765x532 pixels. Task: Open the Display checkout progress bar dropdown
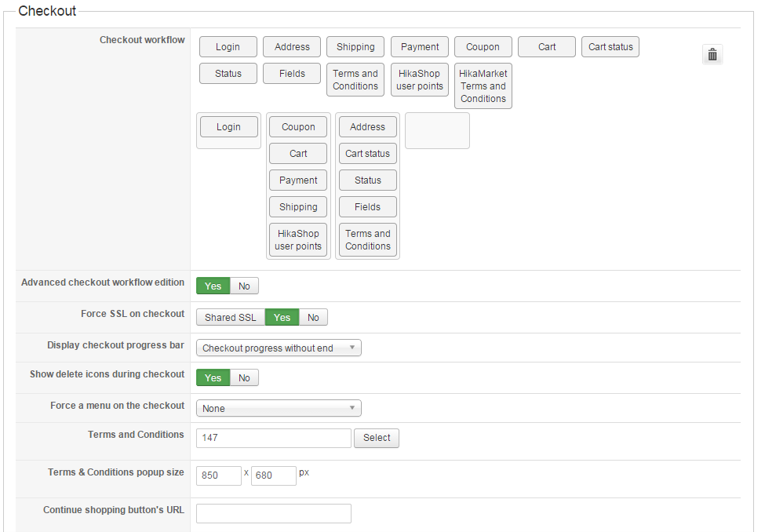[279, 348]
